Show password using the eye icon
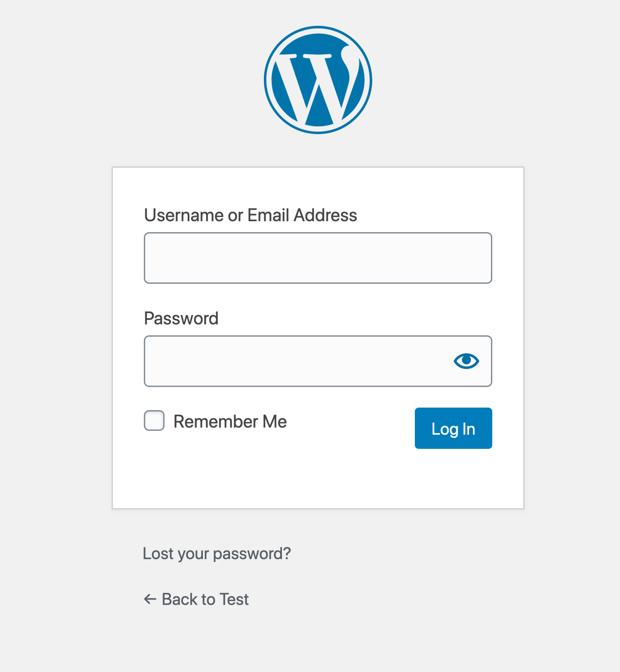This screenshot has width=620, height=672. [x=466, y=361]
